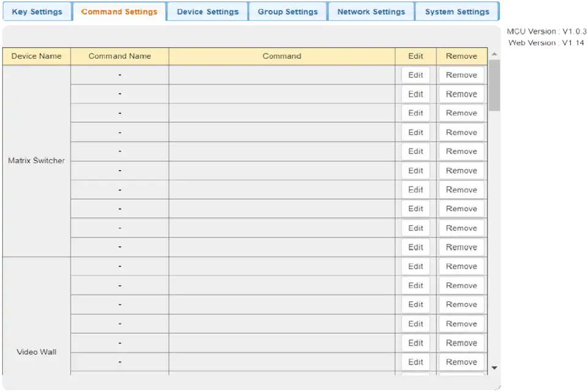The width and height of the screenshot is (588, 392).
Task: Edit the first Video Wall command row
Action: tap(415, 266)
